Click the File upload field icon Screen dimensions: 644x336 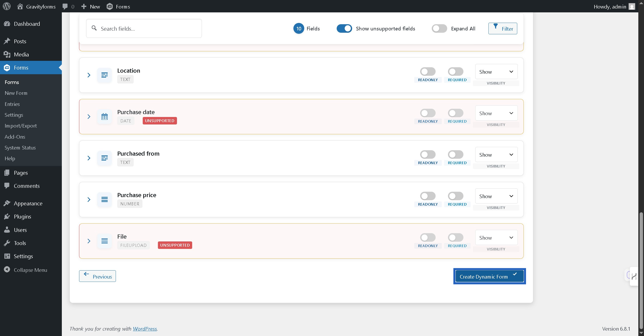(x=105, y=241)
